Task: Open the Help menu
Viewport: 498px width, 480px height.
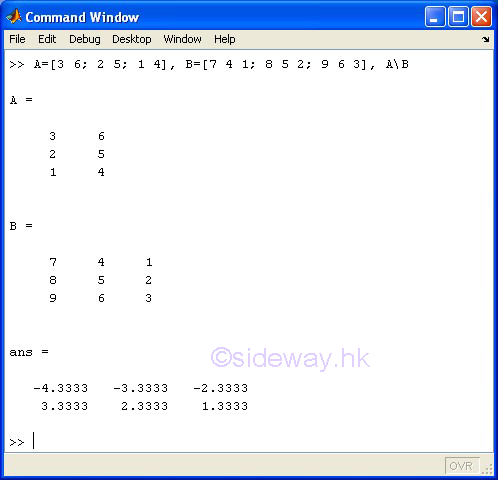Action: click(225, 39)
